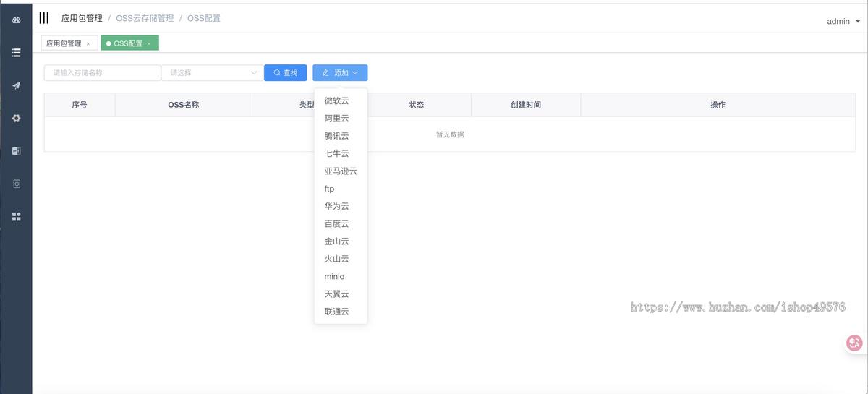Click the 添加 dropdown button

[340, 73]
